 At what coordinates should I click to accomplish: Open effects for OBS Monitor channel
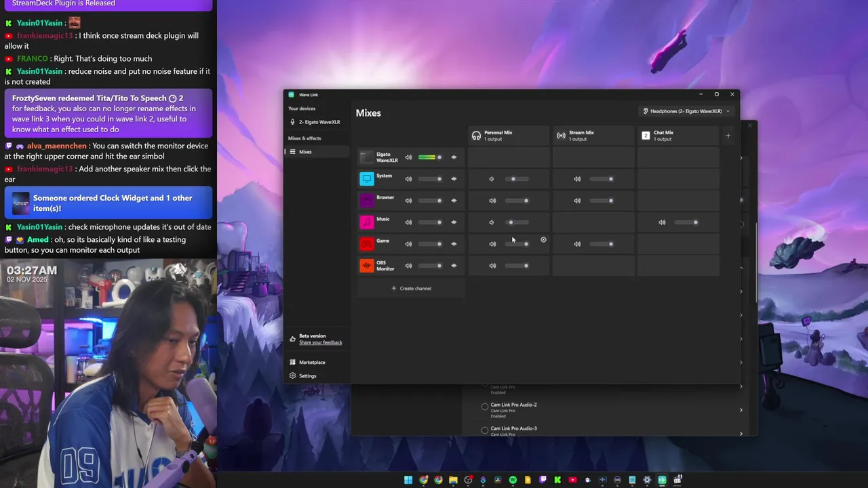pyautogui.click(x=454, y=266)
